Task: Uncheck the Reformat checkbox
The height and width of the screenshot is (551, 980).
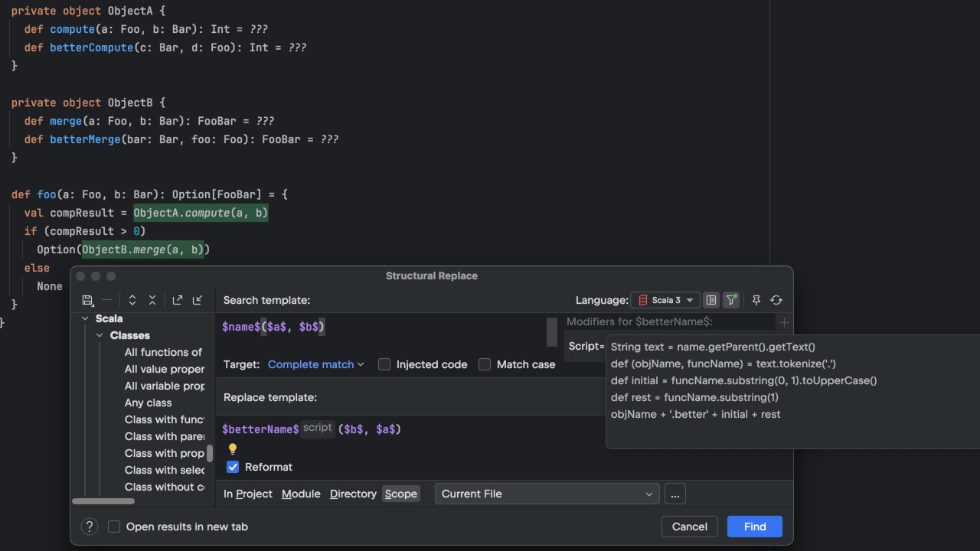Action: click(x=233, y=467)
